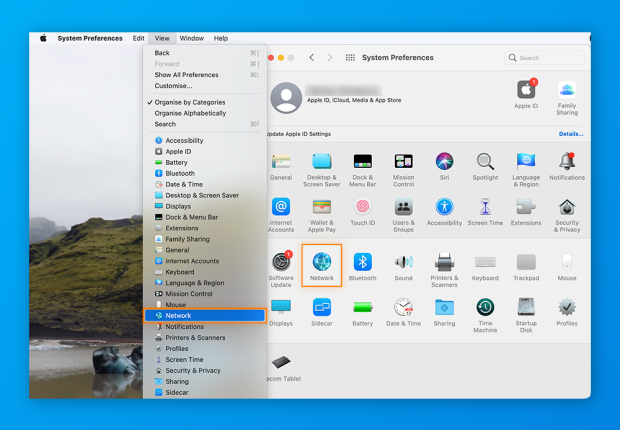Select Organise by Categories option
The width and height of the screenshot is (620, 430).
189,102
